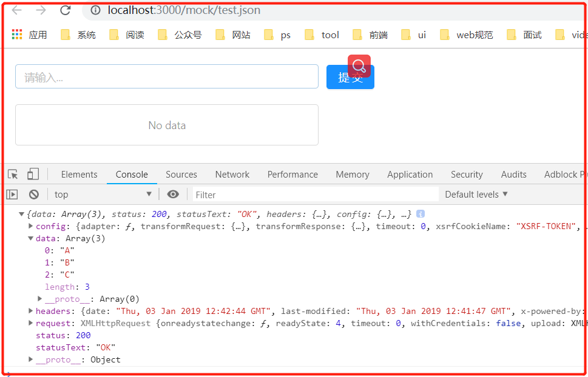Switch to the Performance tab
Image resolution: width=588 pixels, height=377 pixels.
coord(292,175)
